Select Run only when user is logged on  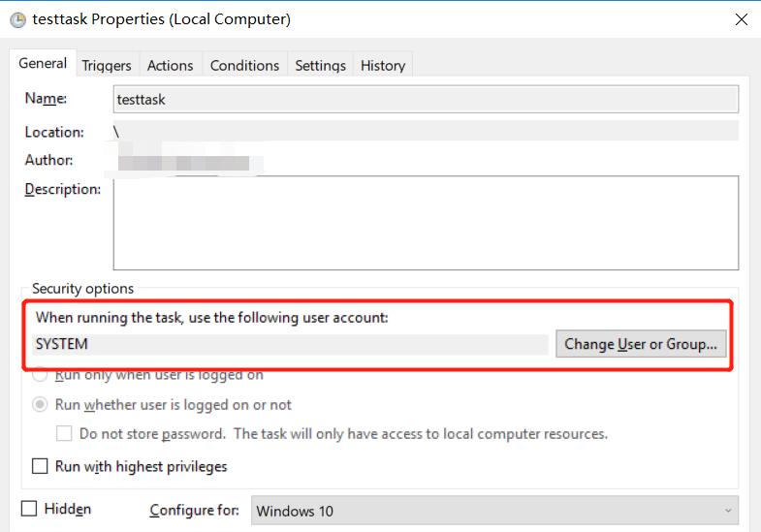[x=41, y=374]
